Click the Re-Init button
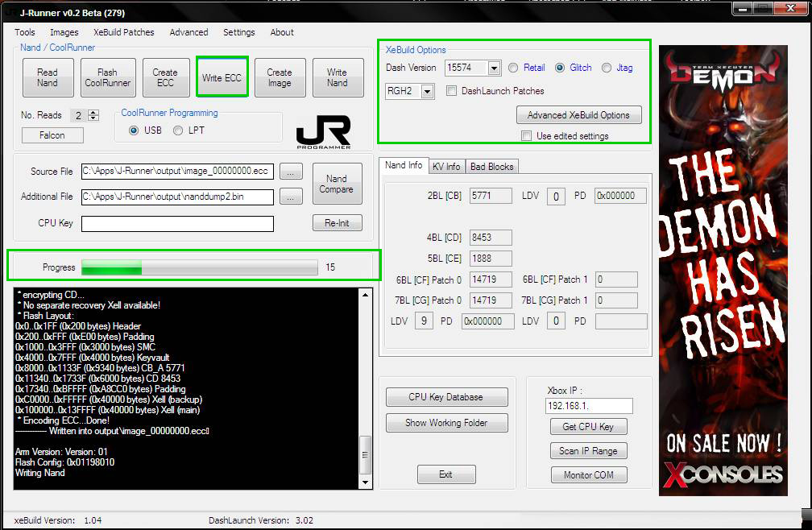Image resolution: width=812 pixels, height=530 pixels. click(x=337, y=223)
